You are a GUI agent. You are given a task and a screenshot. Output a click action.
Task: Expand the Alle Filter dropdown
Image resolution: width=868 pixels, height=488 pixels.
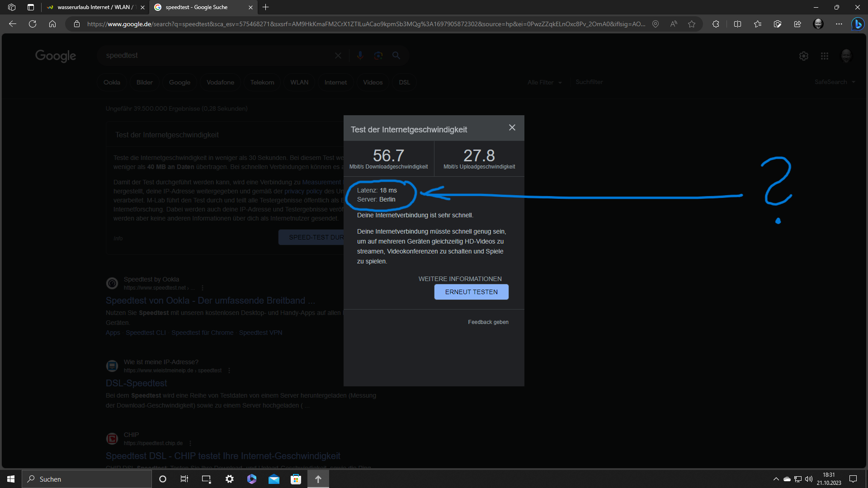coord(544,82)
